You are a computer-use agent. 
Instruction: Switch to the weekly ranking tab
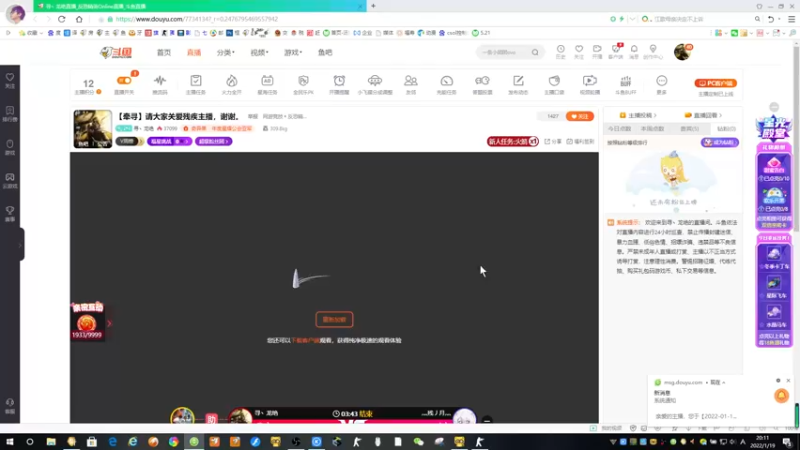pos(653,129)
